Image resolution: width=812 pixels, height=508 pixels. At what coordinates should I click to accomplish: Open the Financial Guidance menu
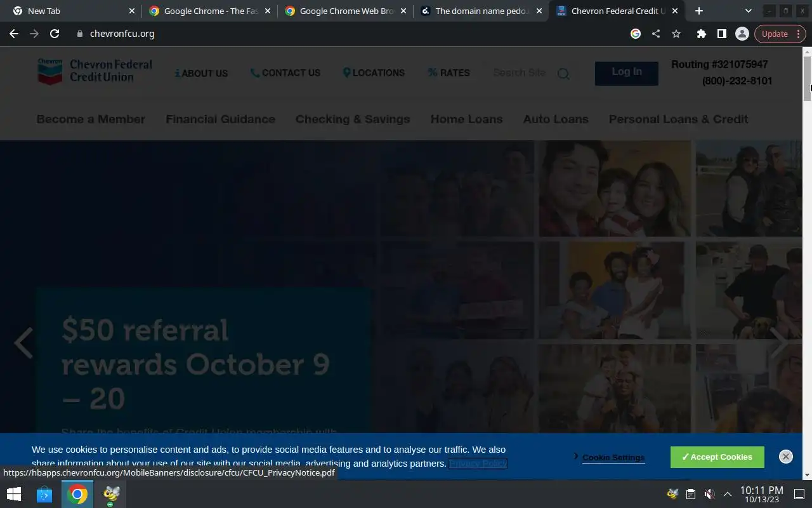click(x=220, y=119)
